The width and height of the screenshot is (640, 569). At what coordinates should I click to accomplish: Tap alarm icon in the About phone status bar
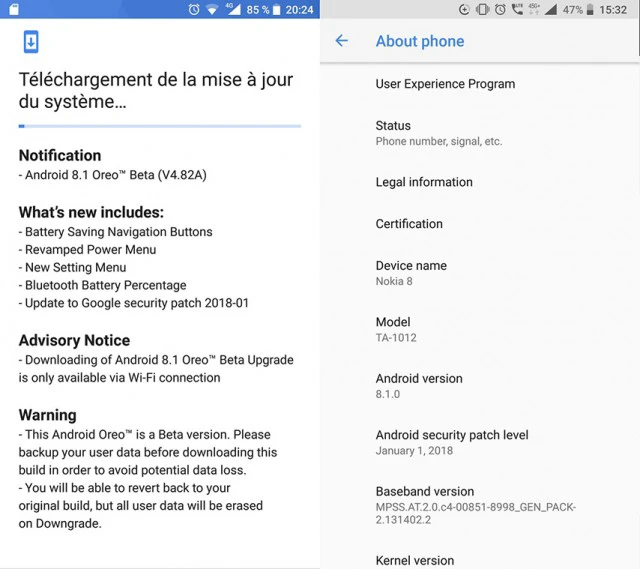click(x=500, y=9)
